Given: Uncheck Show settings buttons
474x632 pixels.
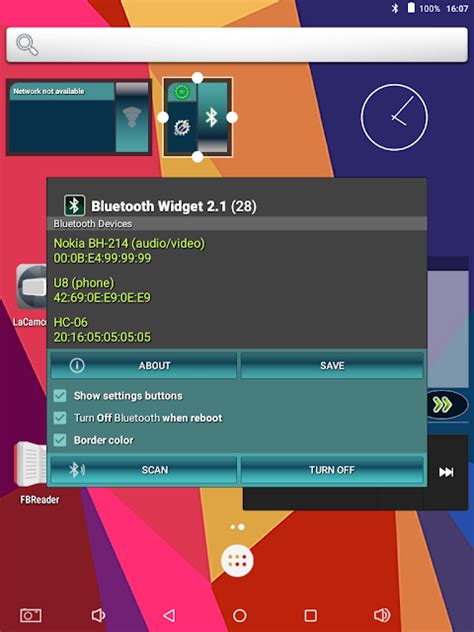Looking at the screenshot, I should pos(60,395).
